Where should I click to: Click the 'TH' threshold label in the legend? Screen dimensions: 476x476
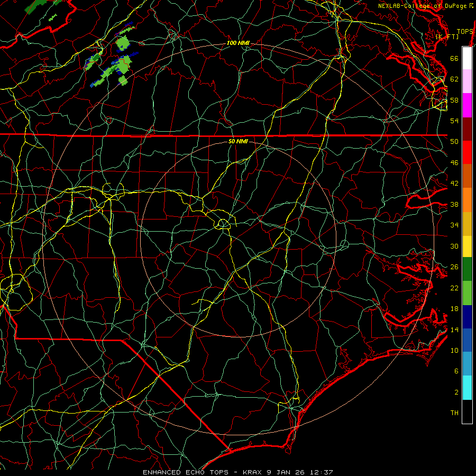454,413
